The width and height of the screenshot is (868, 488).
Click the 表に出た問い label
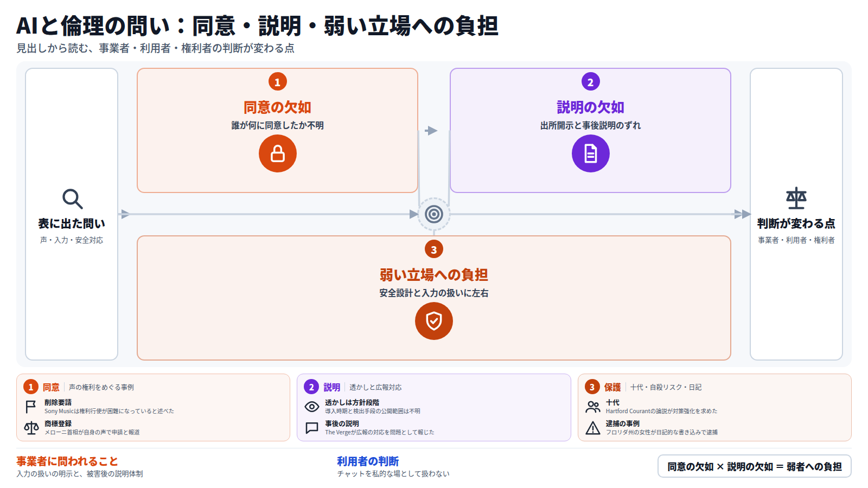(x=72, y=223)
